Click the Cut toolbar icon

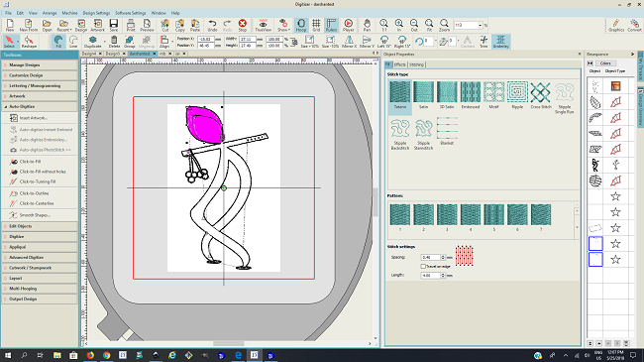click(165, 25)
